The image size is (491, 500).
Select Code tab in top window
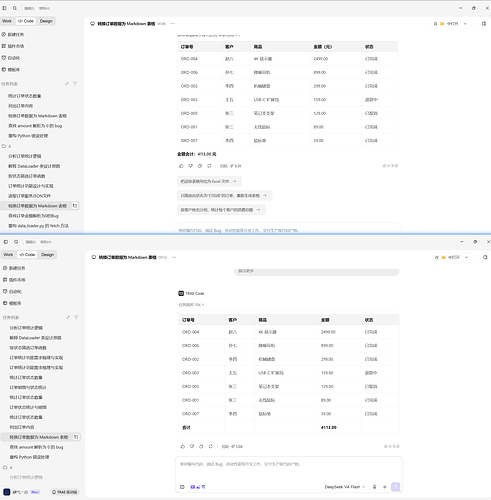pyautogui.click(x=26, y=21)
